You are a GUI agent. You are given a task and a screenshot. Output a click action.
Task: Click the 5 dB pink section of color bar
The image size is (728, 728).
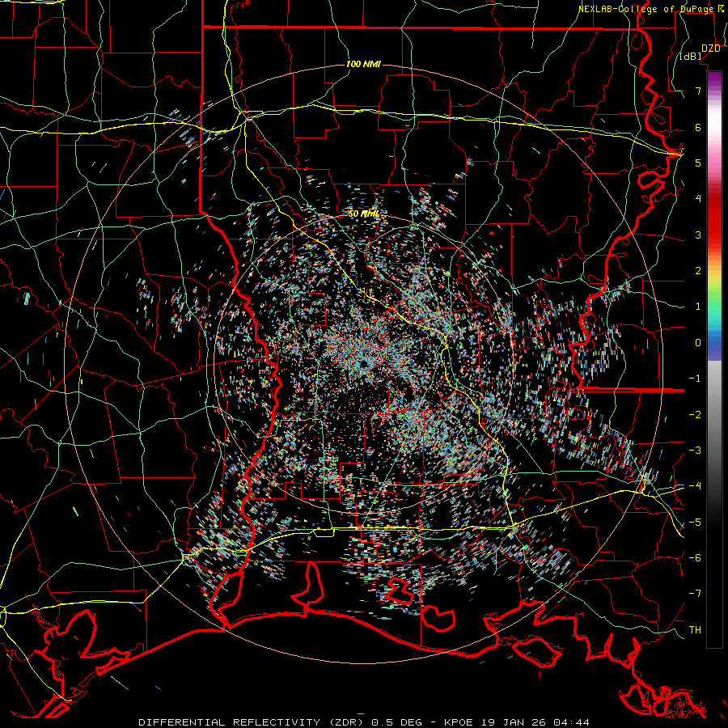click(x=714, y=163)
